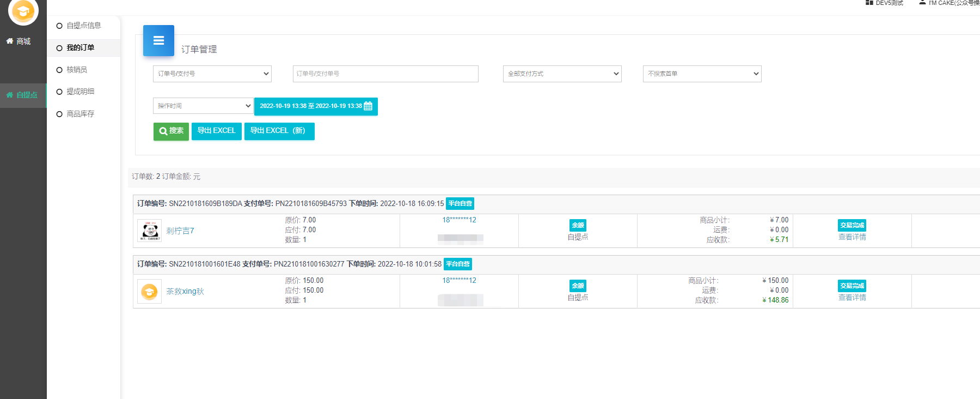Select 自提点 in left sidebar
The width and height of the screenshot is (980, 399).
23,95
